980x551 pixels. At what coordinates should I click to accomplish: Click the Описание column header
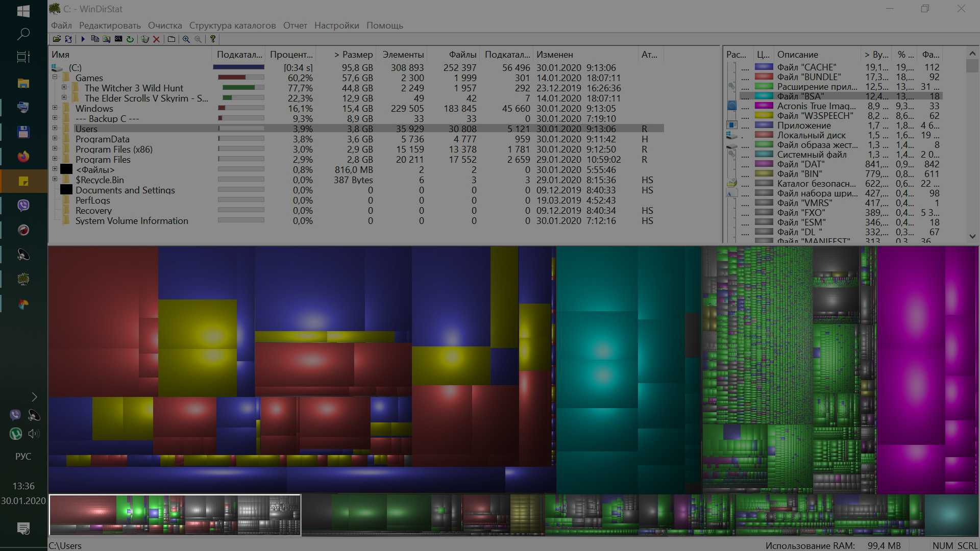tap(797, 55)
